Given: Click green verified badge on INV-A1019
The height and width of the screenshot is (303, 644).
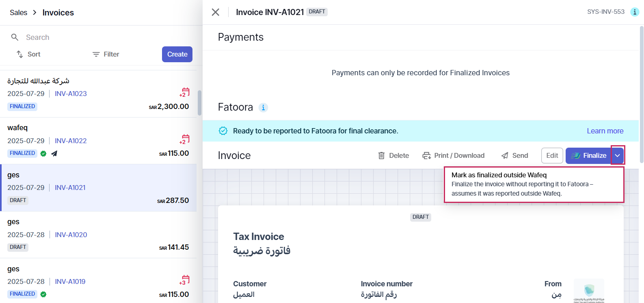Looking at the screenshot, I should point(43,294).
